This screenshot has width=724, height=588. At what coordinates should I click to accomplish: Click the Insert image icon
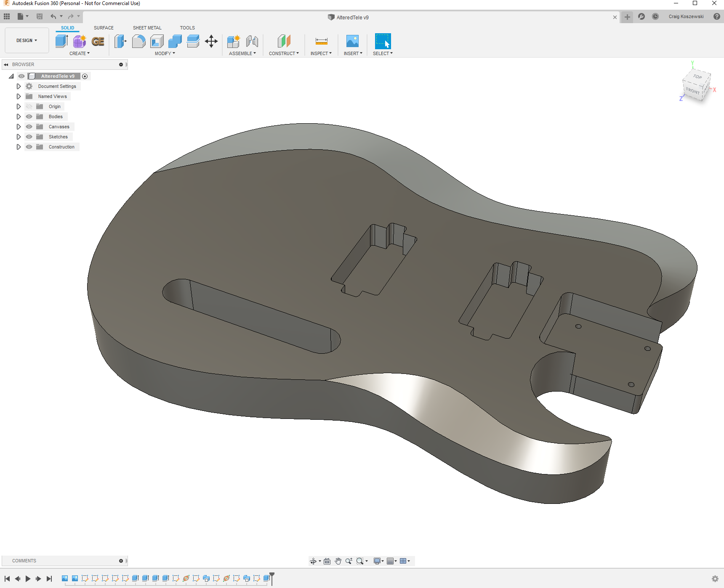pyautogui.click(x=352, y=41)
